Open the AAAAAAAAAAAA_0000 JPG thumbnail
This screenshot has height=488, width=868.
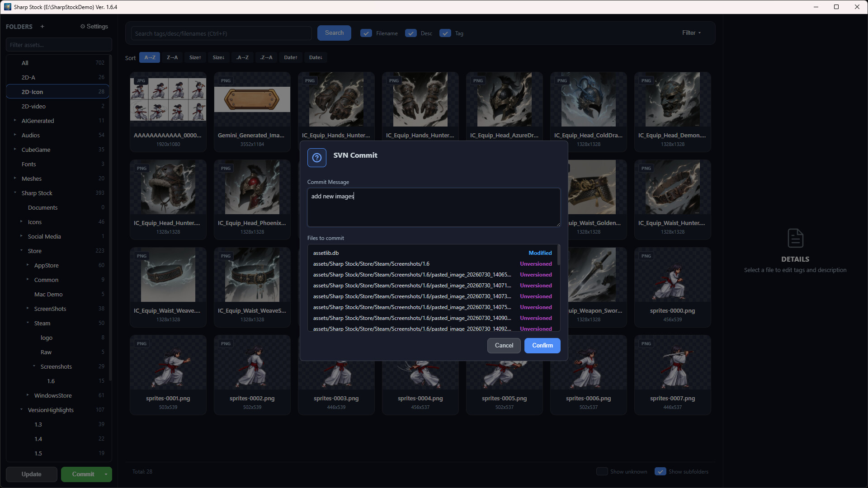[168, 112]
